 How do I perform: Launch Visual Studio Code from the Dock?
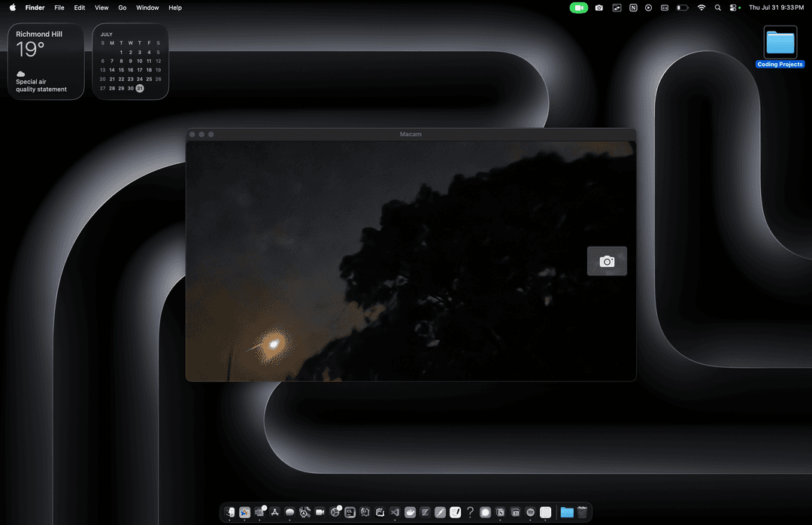click(395, 512)
